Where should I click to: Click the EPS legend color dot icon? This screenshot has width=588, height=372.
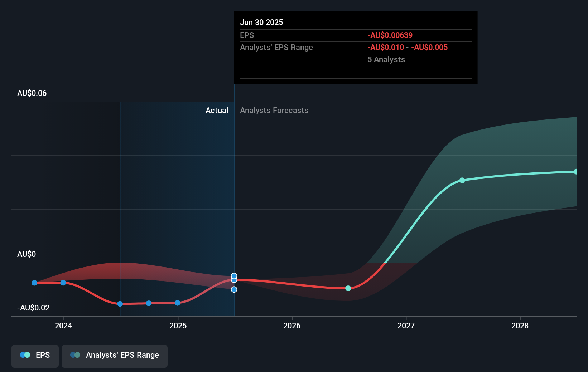[25, 355]
